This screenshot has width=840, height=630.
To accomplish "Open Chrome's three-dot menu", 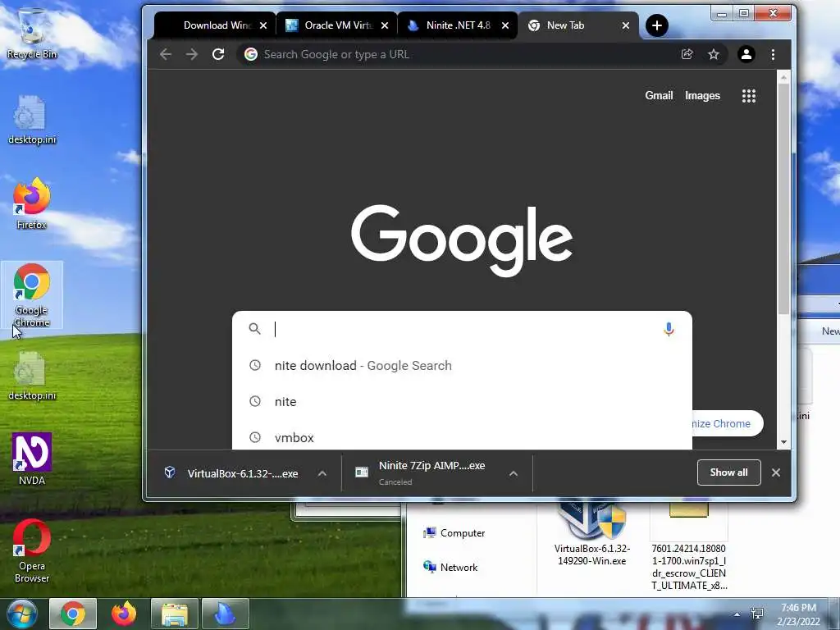I will pos(773,54).
